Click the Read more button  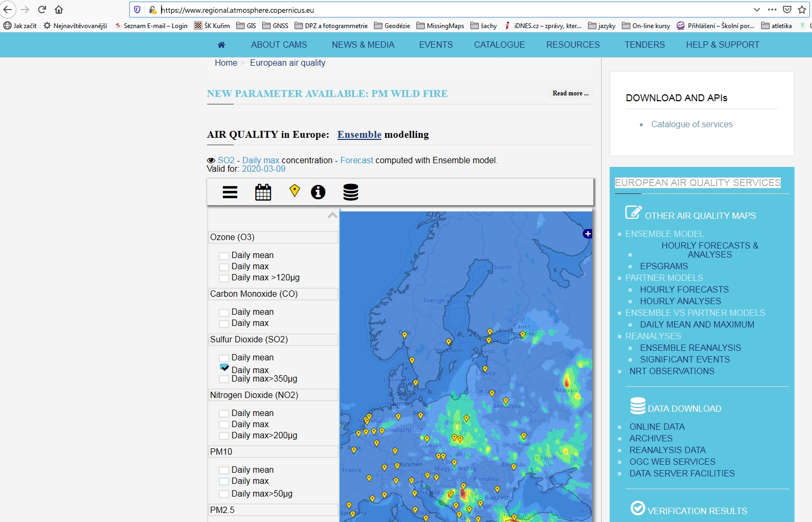(570, 93)
